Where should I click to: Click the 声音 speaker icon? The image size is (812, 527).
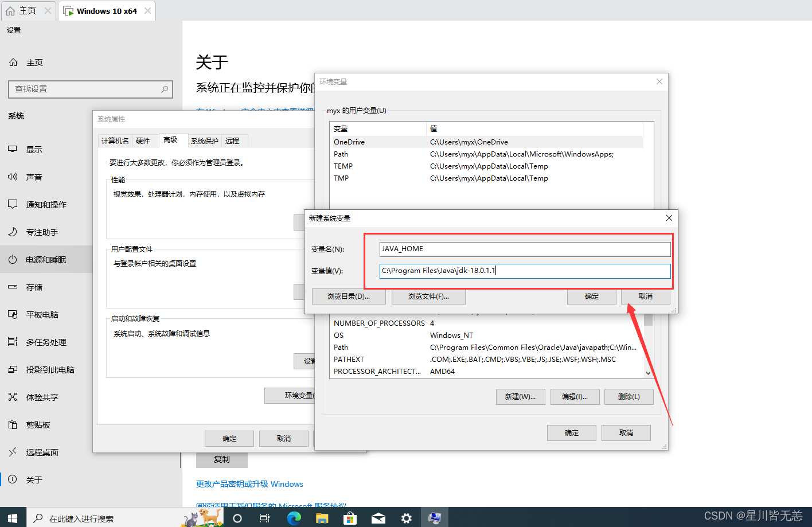pos(13,177)
